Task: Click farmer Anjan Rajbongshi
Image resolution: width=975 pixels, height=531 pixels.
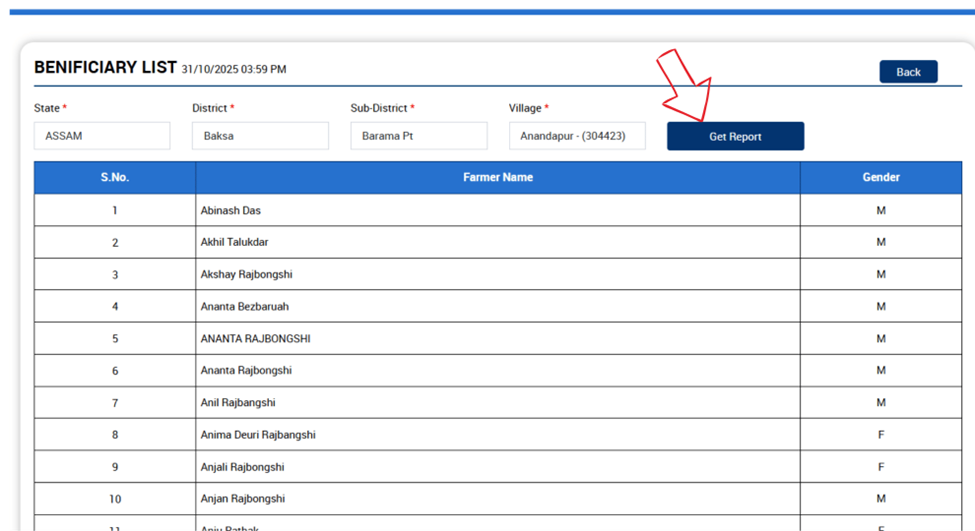Action: pyautogui.click(x=242, y=499)
